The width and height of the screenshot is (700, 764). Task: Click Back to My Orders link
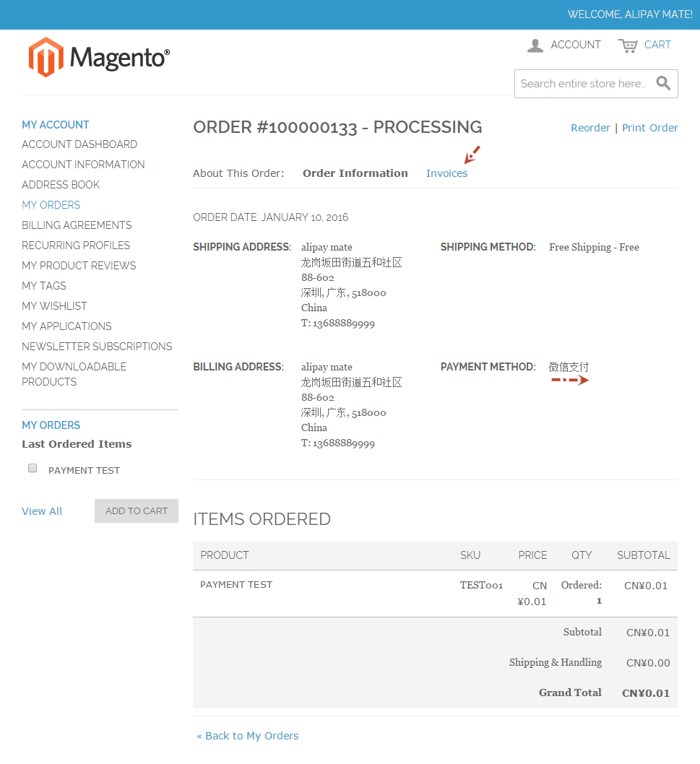(x=248, y=736)
